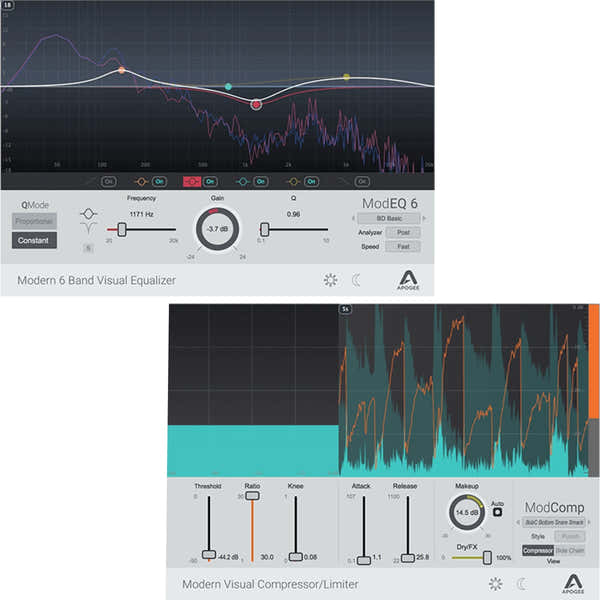Click the 30.0 ratio value

coord(267,557)
